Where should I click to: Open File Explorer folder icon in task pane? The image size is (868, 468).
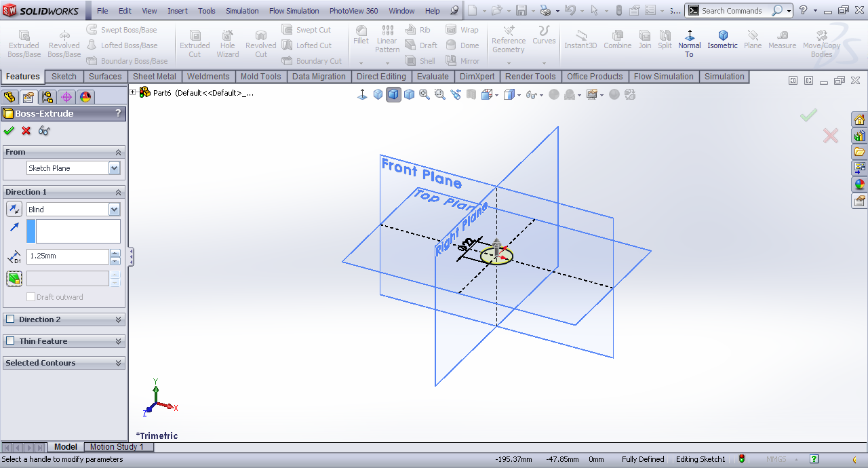860,152
